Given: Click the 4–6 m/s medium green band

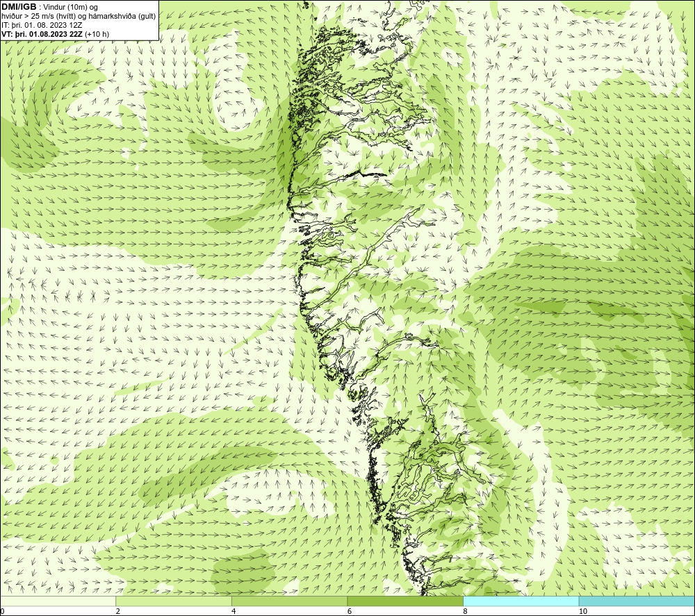Looking at the screenshot, I should coord(289,601).
